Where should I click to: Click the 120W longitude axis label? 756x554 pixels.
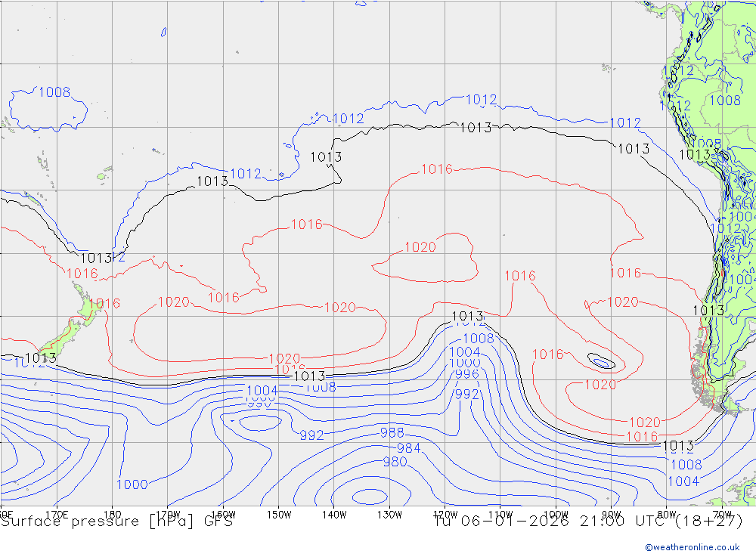tap(445, 515)
